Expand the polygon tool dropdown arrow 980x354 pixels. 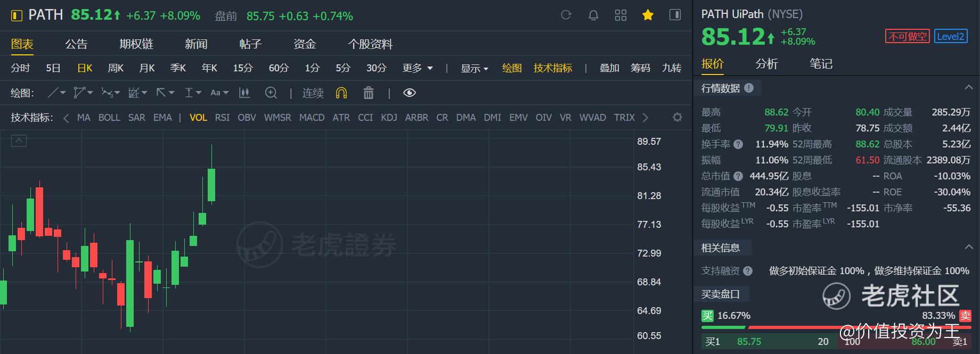tap(90, 93)
